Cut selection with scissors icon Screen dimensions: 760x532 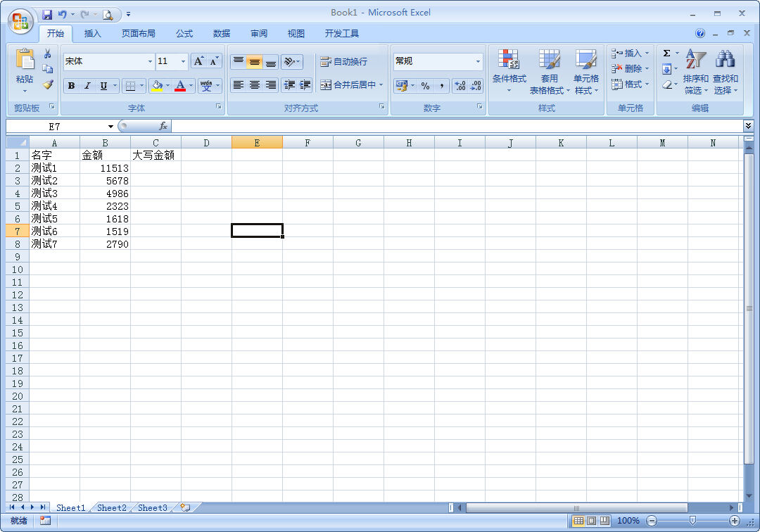(x=48, y=53)
